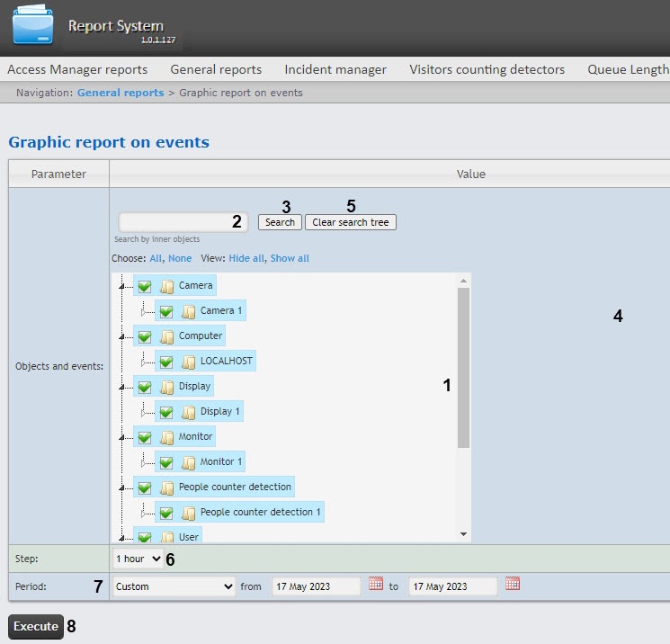Open the 'from' date calendar icon
Viewport: 670px width, 644px height.
tap(376, 585)
